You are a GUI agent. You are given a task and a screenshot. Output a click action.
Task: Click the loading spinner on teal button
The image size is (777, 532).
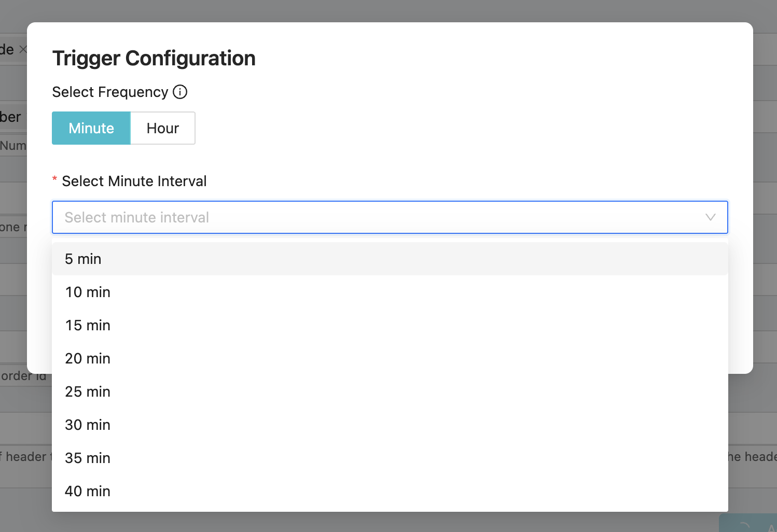743,526
